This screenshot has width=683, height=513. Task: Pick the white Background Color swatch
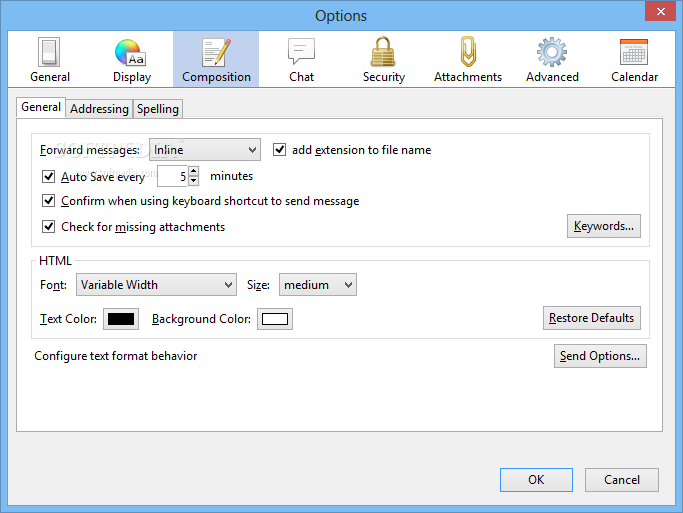275,319
